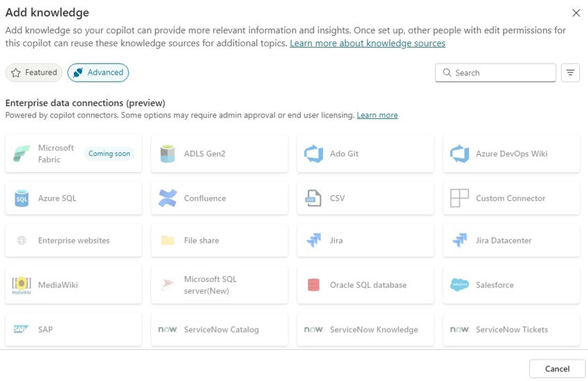
Task: Select the Oracle SQL database icon
Action: (x=313, y=285)
